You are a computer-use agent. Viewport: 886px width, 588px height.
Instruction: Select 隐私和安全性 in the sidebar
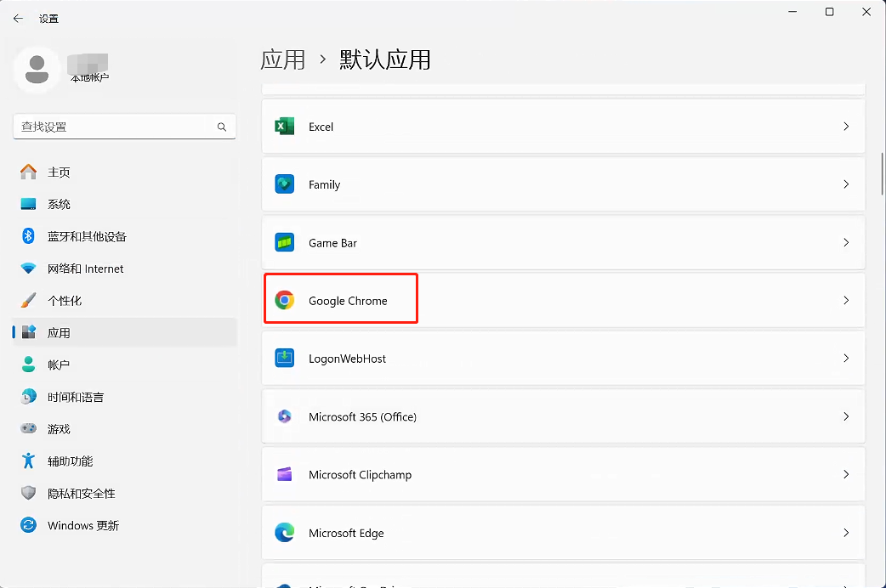click(124, 493)
